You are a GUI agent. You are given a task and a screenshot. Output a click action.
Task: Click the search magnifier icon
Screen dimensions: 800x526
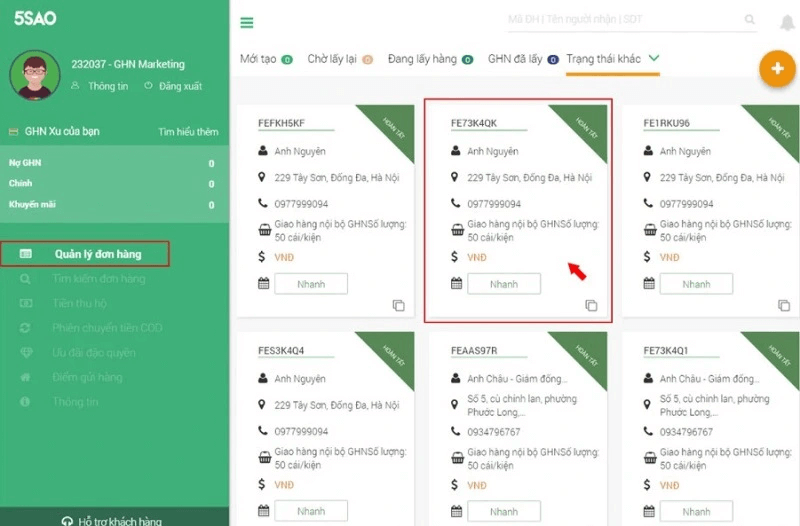point(750,19)
